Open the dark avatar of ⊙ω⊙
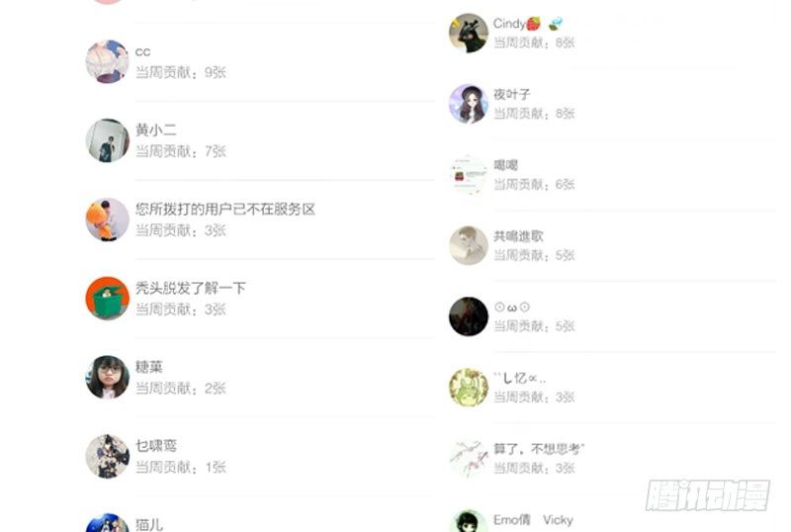This screenshot has height=532, width=791. point(468,316)
